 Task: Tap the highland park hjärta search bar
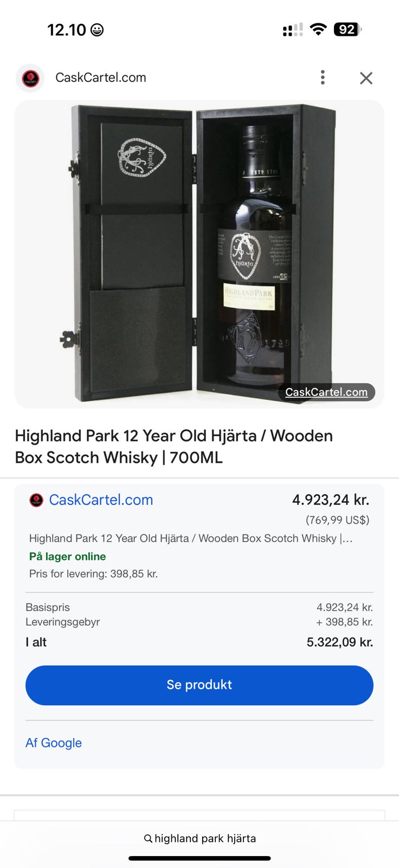(200, 838)
